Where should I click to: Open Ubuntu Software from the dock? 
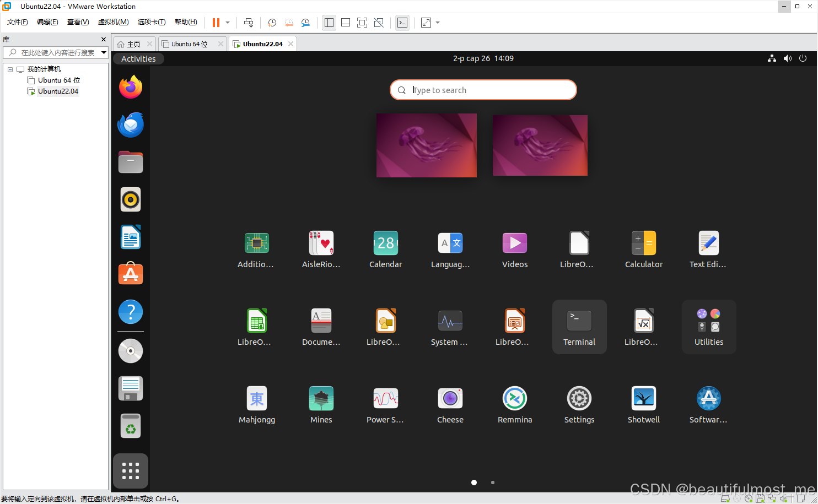[130, 274]
